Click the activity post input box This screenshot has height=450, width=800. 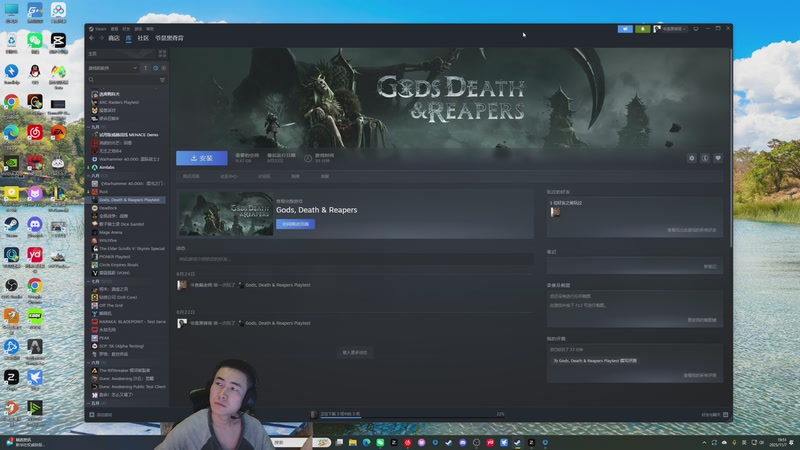click(x=355, y=259)
